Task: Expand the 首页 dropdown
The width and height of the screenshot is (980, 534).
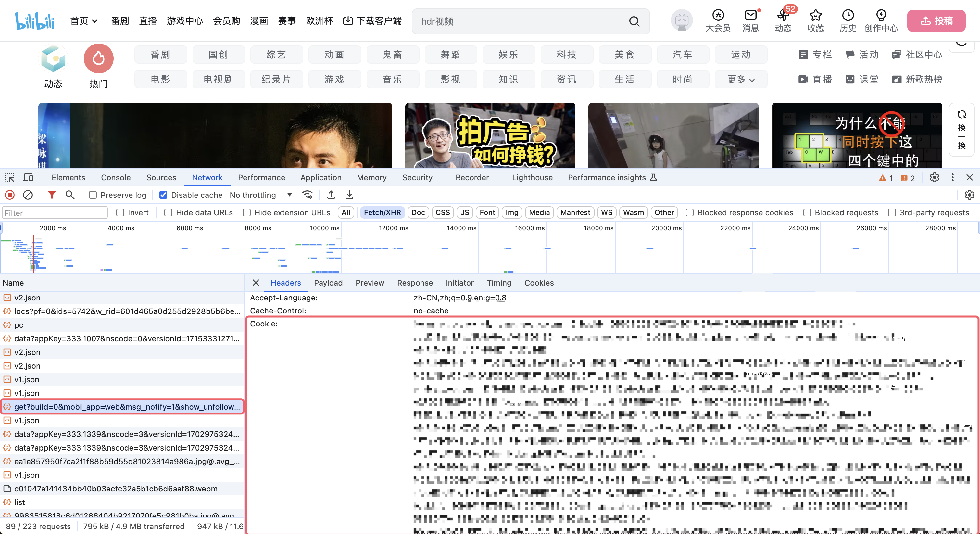Action: pos(84,21)
